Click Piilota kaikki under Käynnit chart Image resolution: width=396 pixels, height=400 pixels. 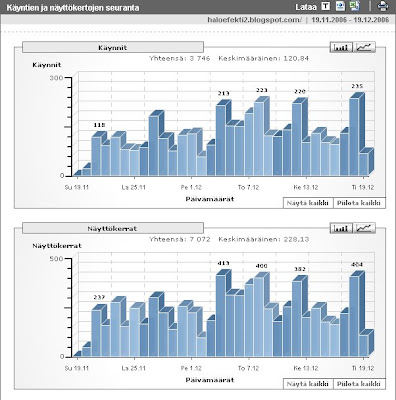coord(359,203)
